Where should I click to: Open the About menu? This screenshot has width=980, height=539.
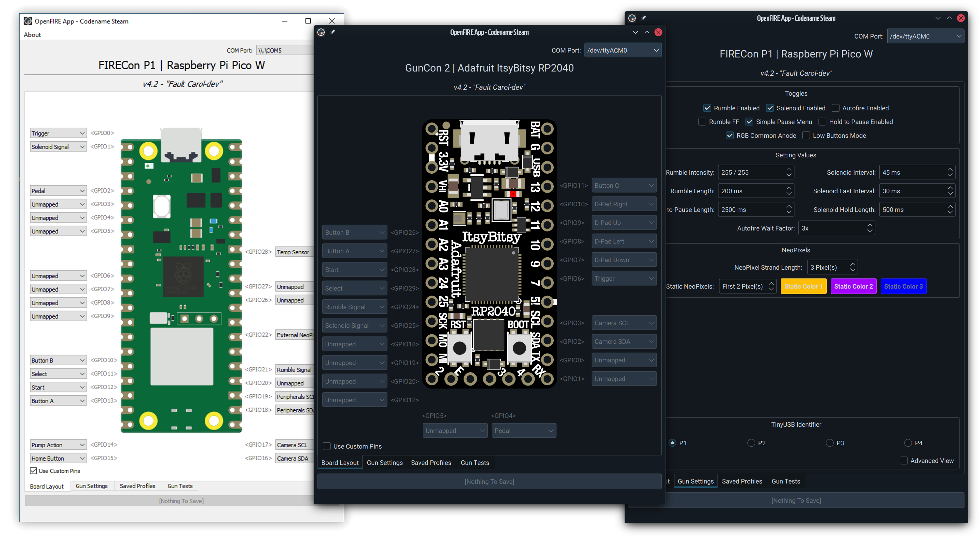point(32,35)
